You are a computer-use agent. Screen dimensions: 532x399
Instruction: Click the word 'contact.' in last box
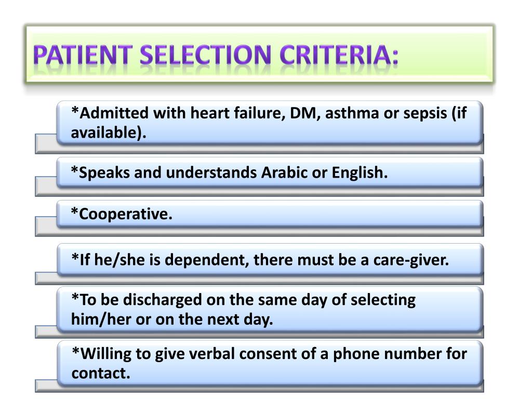[101, 373]
